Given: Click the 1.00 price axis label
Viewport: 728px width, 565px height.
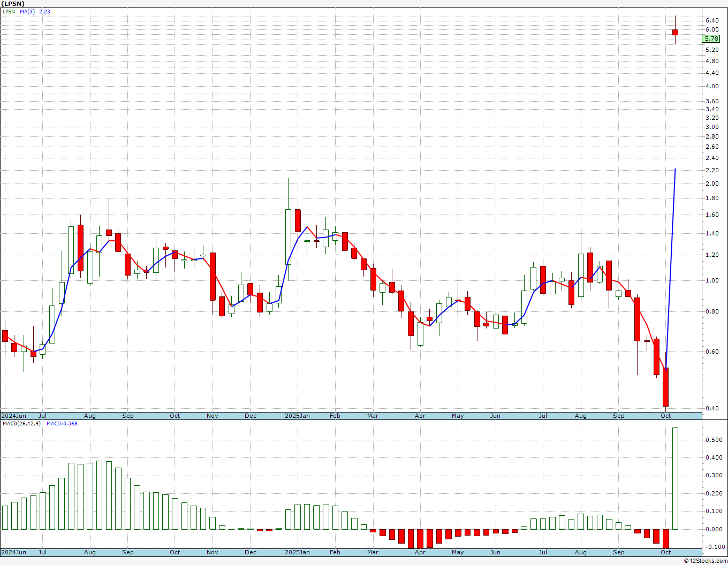Looking at the screenshot, I should 712,280.
